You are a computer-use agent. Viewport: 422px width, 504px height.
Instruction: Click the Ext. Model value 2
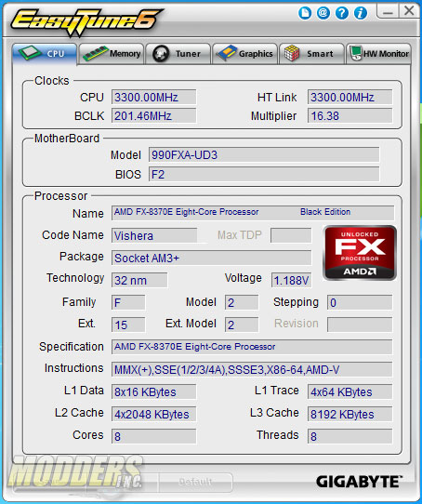click(242, 325)
